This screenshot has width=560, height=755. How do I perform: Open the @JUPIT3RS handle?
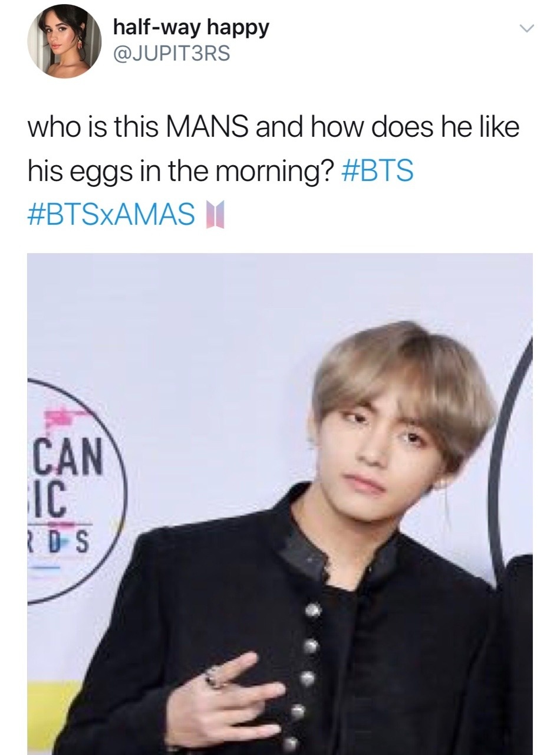tap(171, 54)
